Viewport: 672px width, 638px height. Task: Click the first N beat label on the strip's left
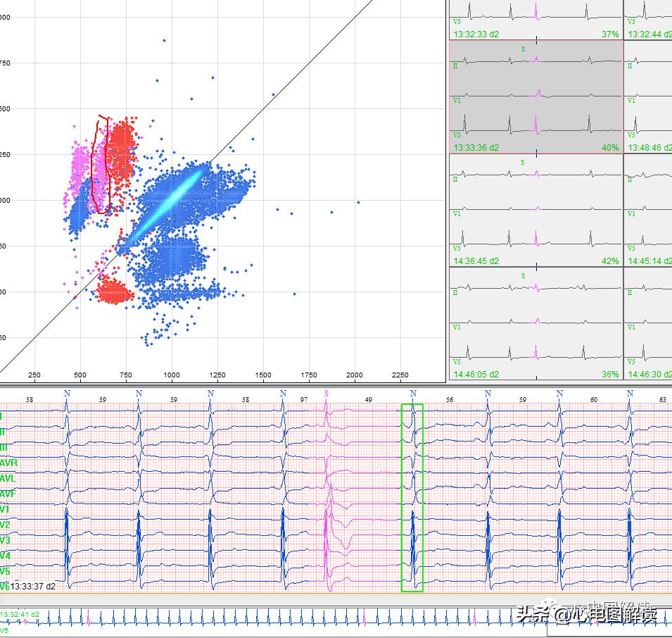pos(67,393)
